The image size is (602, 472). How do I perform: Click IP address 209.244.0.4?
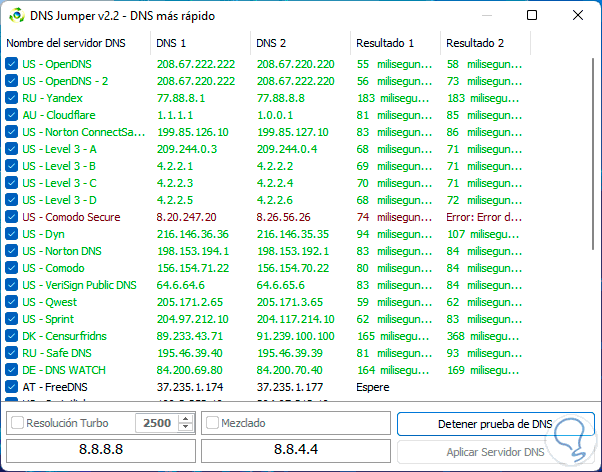click(287, 149)
